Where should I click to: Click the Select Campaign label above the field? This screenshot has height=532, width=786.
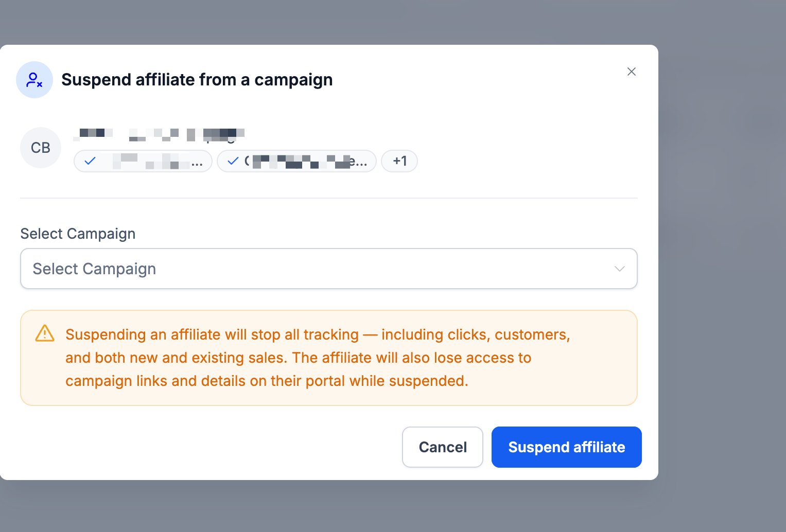click(x=78, y=234)
